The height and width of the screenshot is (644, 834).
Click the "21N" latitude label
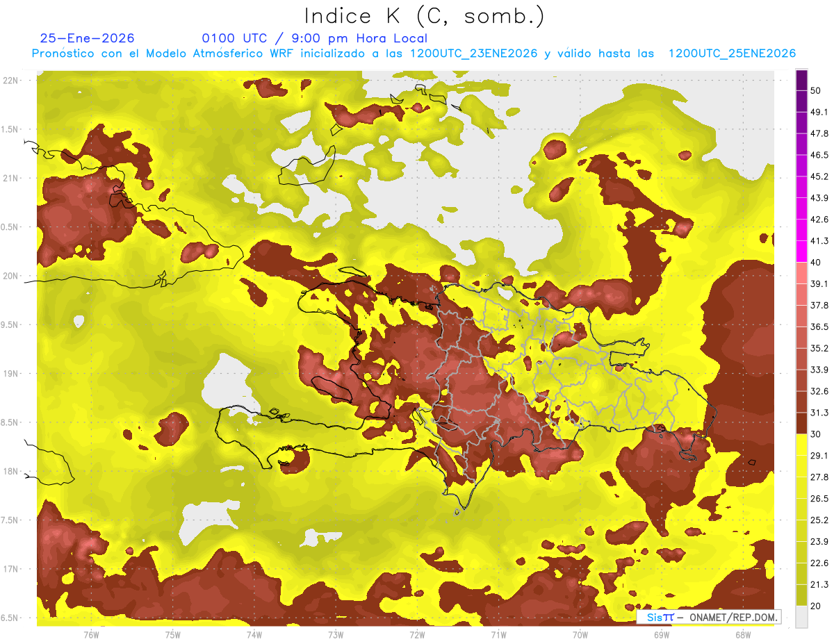click(x=11, y=178)
